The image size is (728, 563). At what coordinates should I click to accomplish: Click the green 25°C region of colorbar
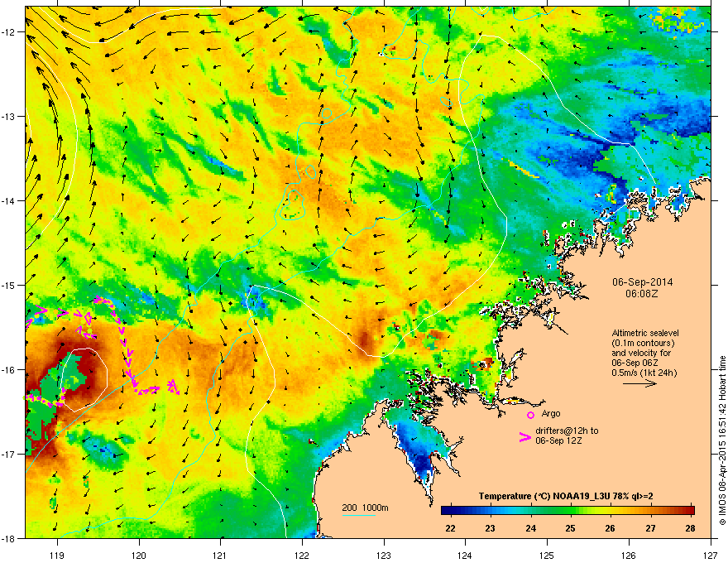[x=570, y=510]
